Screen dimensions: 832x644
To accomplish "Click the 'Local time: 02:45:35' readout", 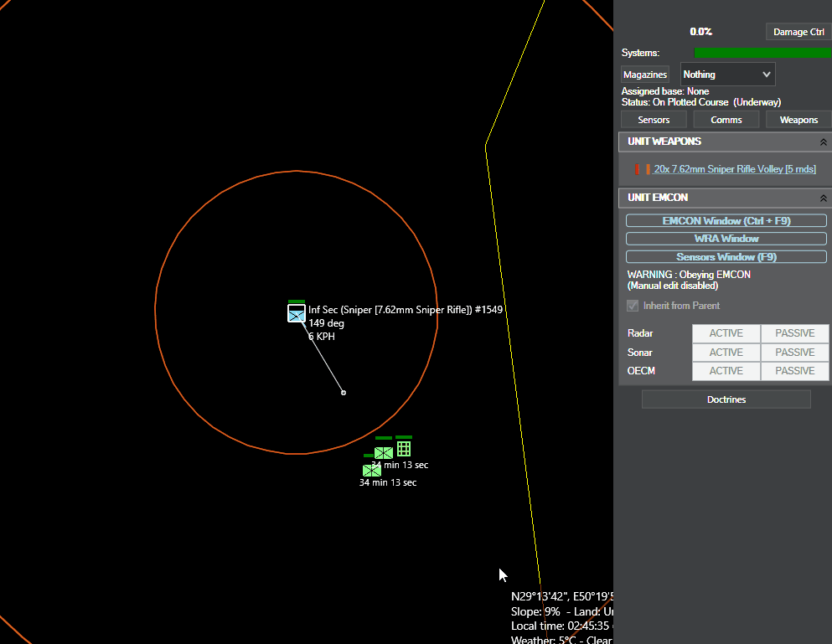I will coord(560,626).
